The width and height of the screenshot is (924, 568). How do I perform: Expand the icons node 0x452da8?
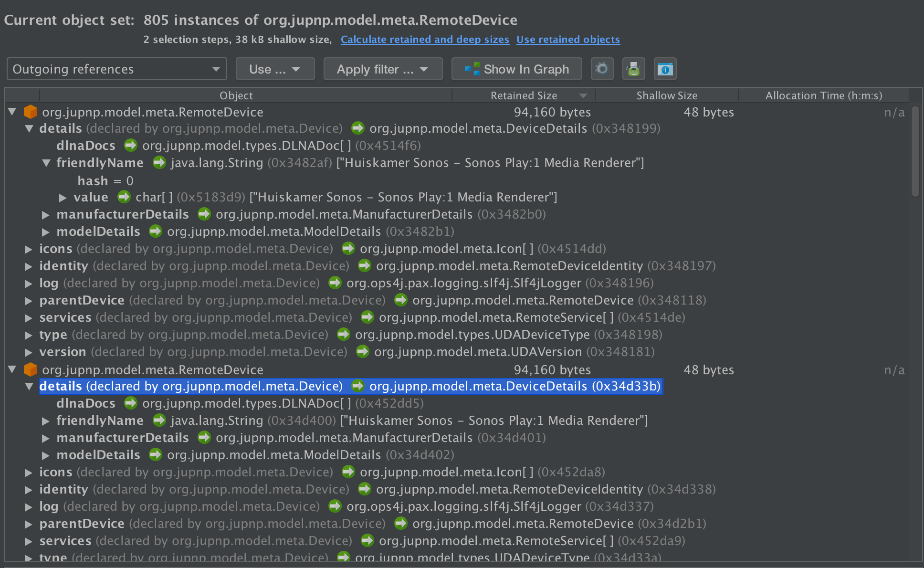click(28, 473)
